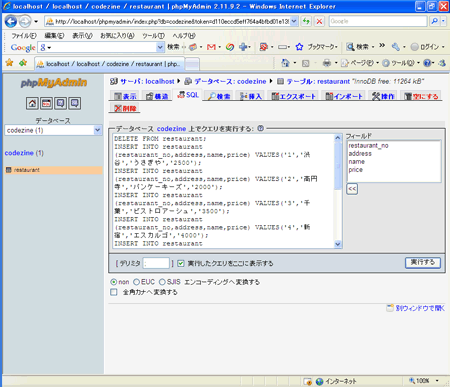Open the ヘルプ(H) menu
This screenshot has width=450, height=387.
pyautogui.click(x=184, y=36)
